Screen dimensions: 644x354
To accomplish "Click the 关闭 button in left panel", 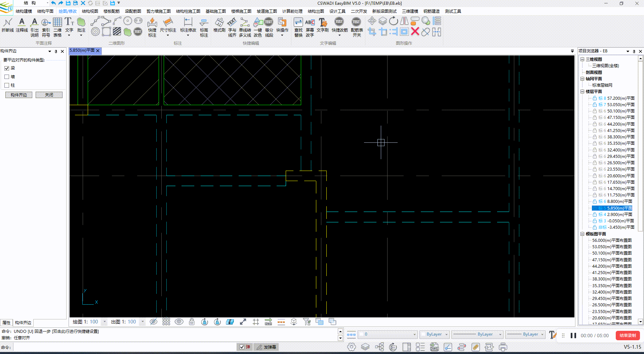I will [x=49, y=95].
